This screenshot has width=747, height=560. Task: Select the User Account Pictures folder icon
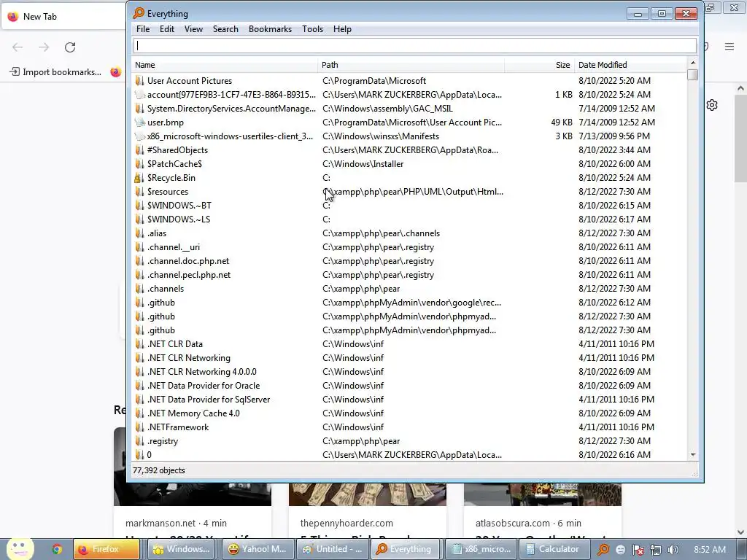139,81
